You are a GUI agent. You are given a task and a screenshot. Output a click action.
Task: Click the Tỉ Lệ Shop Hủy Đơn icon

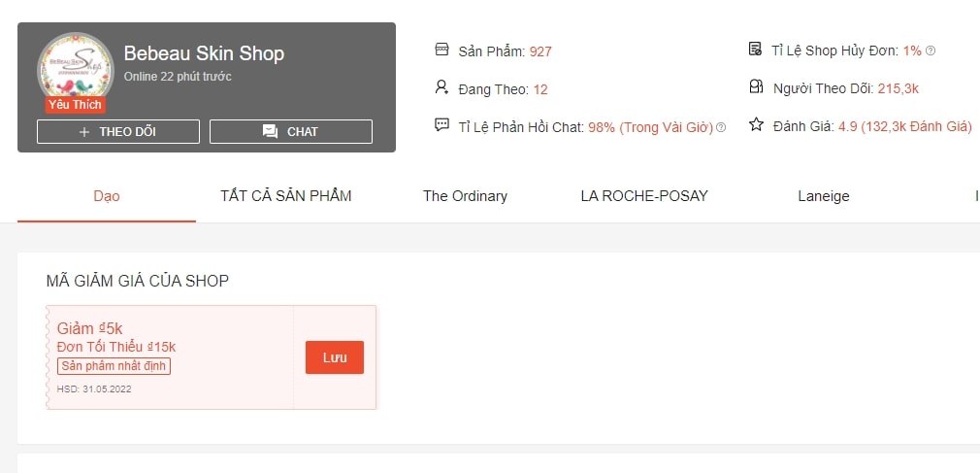pyautogui.click(x=756, y=50)
